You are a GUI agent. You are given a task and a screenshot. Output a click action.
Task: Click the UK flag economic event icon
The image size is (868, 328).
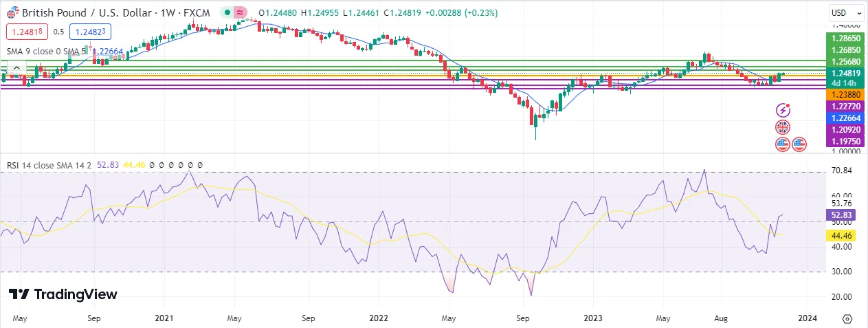click(x=783, y=127)
